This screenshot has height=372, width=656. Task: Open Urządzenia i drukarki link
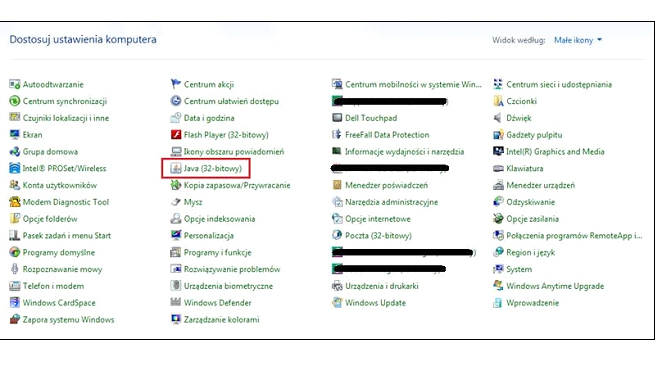[x=382, y=286]
